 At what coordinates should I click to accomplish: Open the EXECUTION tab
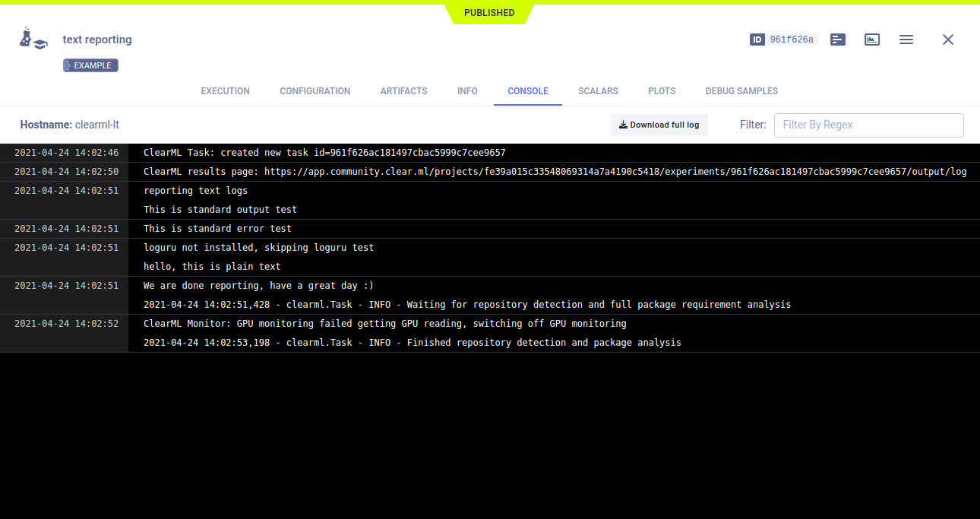(225, 91)
